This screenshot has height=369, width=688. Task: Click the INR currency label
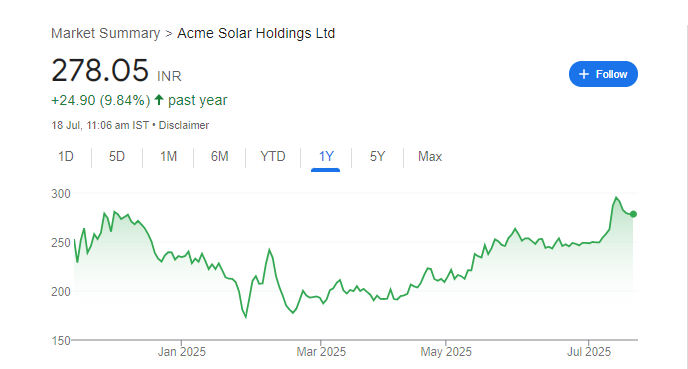tap(169, 76)
